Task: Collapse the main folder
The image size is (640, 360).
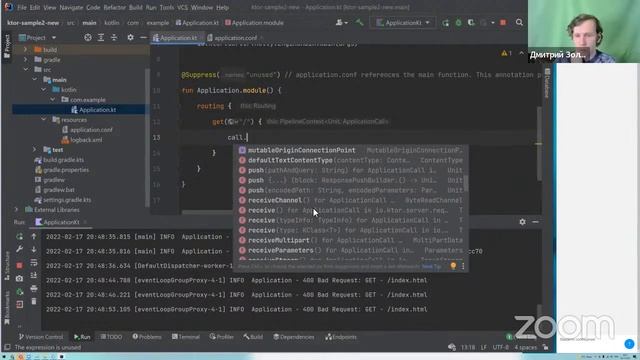Action: pyautogui.click(x=35, y=80)
